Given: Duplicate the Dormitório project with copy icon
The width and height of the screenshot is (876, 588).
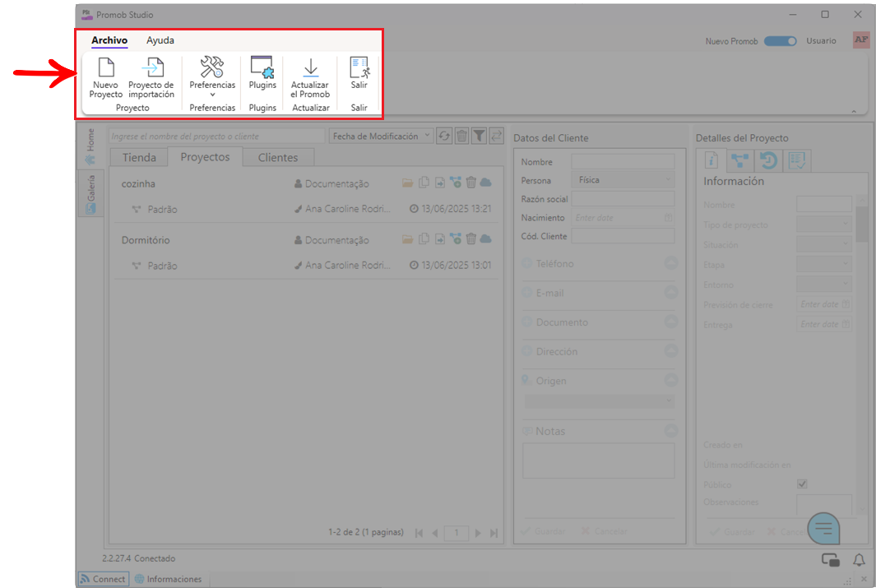Looking at the screenshot, I should (424, 238).
